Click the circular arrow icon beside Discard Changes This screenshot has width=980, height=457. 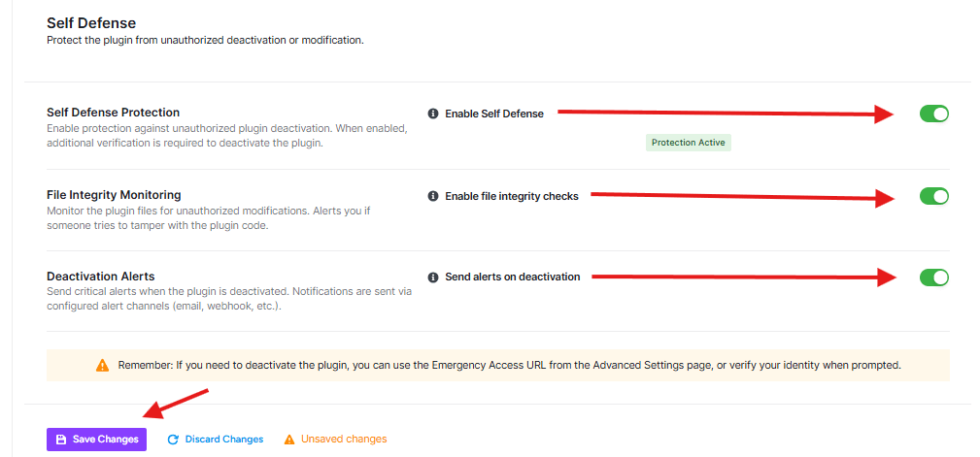pos(173,440)
